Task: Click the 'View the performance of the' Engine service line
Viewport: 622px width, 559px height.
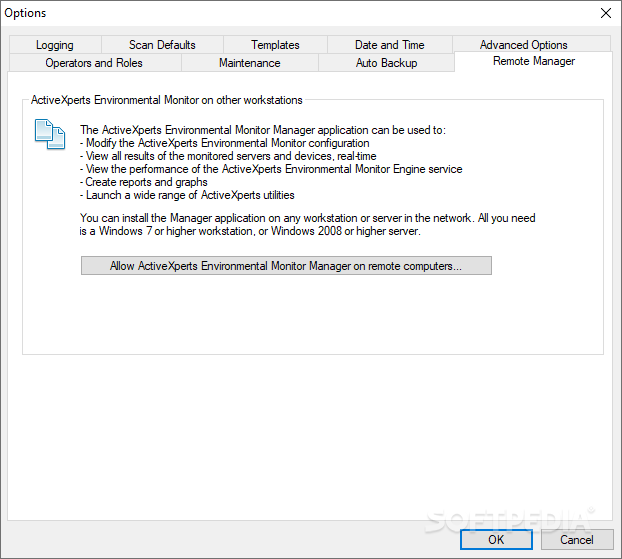Action: (x=271, y=169)
